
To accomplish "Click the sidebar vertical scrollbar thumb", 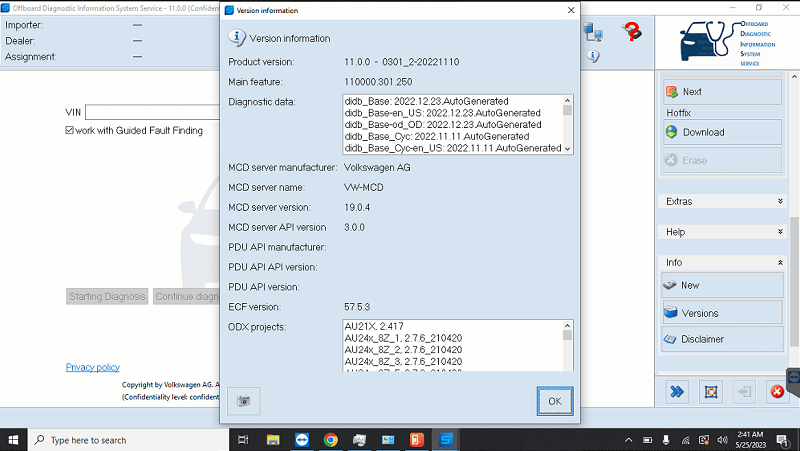I will [794, 282].
